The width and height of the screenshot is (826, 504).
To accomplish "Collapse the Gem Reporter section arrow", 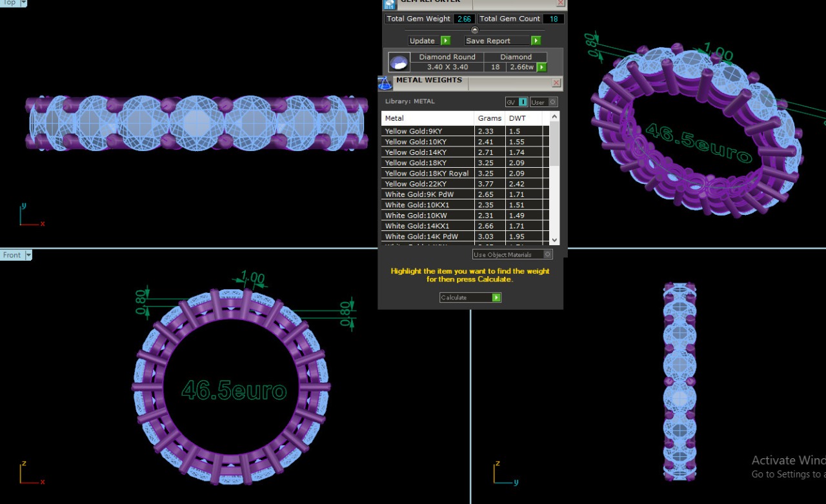I will [475, 30].
